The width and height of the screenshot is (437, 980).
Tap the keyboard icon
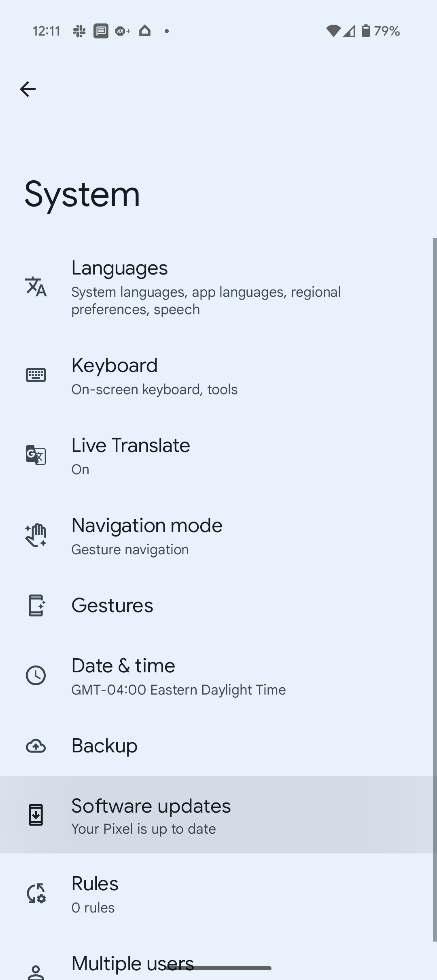[36, 375]
